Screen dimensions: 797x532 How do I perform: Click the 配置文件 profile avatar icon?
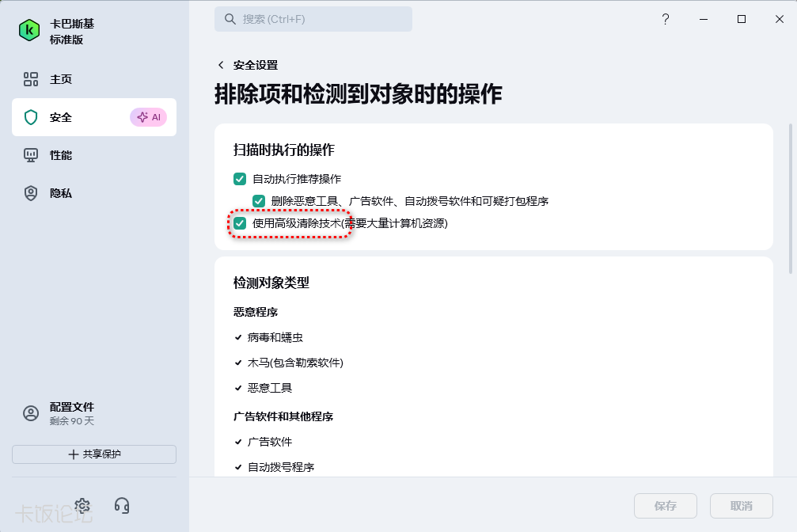pyautogui.click(x=31, y=413)
